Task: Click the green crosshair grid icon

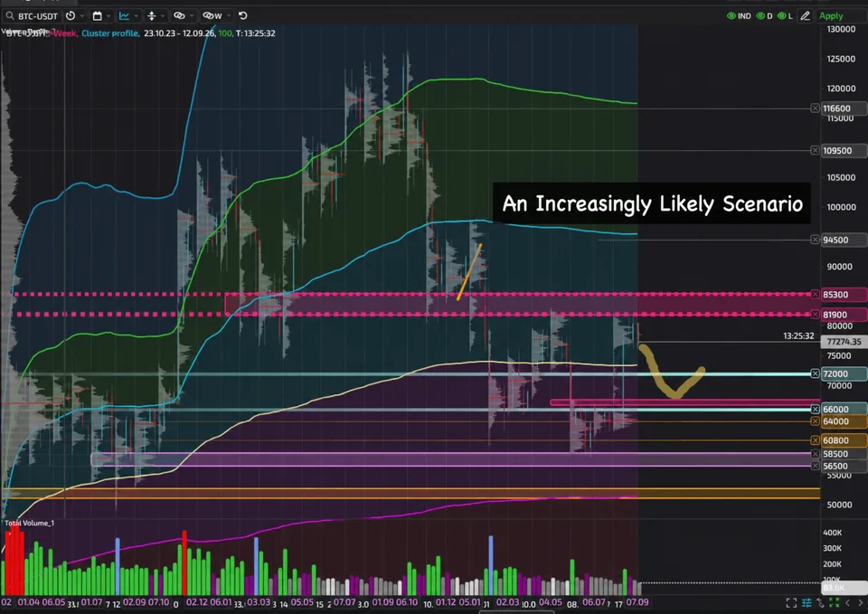Action: click(x=834, y=602)
